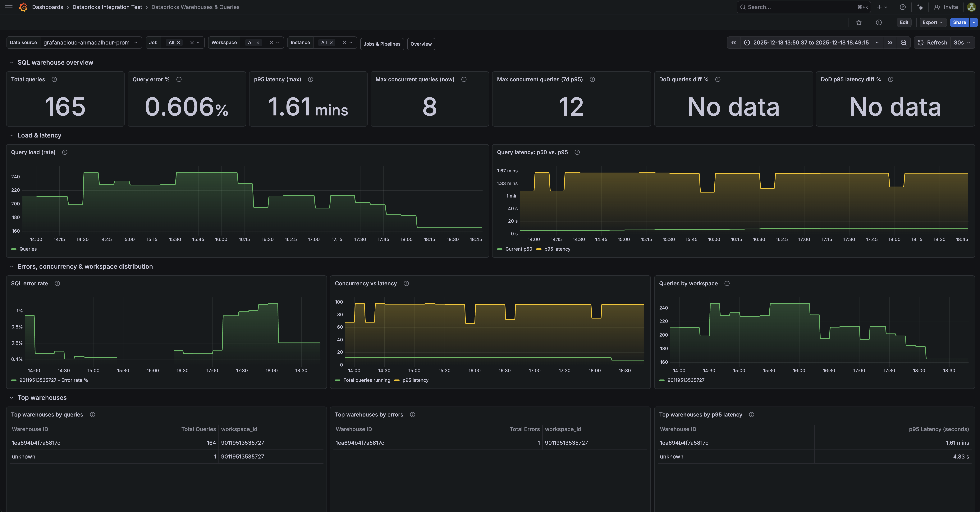Viewport: 980px width, 512px height.
Task: Click the Grafana Assistant sparkle icon
Action: (x=920, y=7)
